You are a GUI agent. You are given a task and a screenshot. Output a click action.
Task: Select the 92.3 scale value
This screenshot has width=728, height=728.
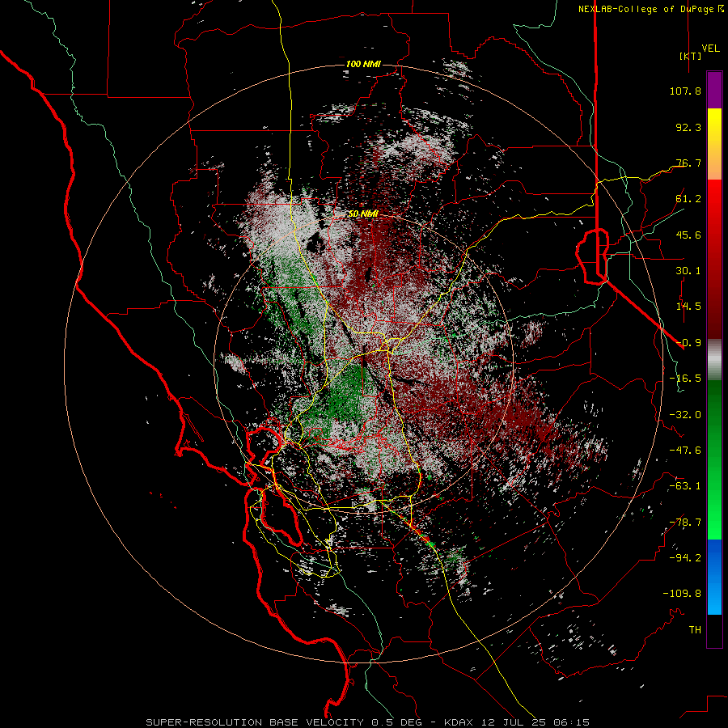(688, 127)
